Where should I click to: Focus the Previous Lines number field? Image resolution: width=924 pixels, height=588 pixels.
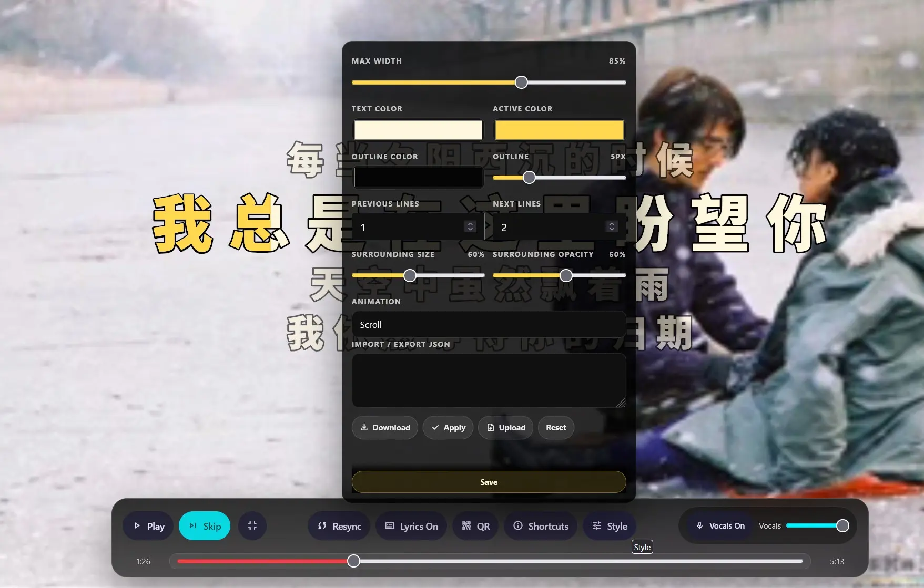pyautogui.click(x=418, y=226)
